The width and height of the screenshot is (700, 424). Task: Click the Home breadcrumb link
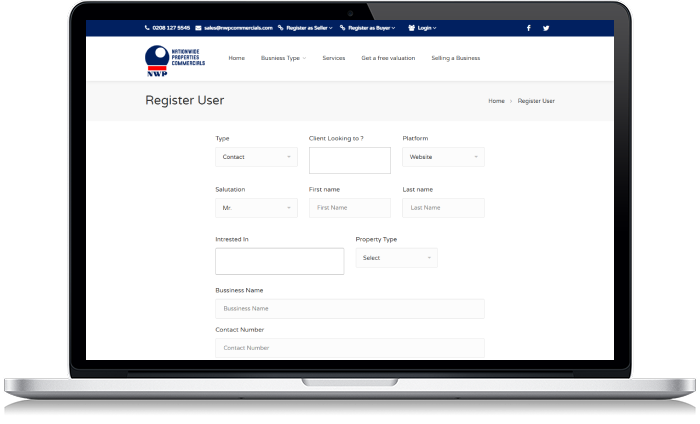(496, 101)
